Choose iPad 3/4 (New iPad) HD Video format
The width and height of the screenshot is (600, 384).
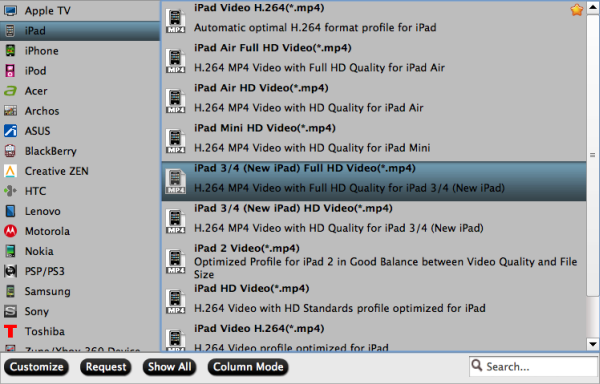click(374, 218)
